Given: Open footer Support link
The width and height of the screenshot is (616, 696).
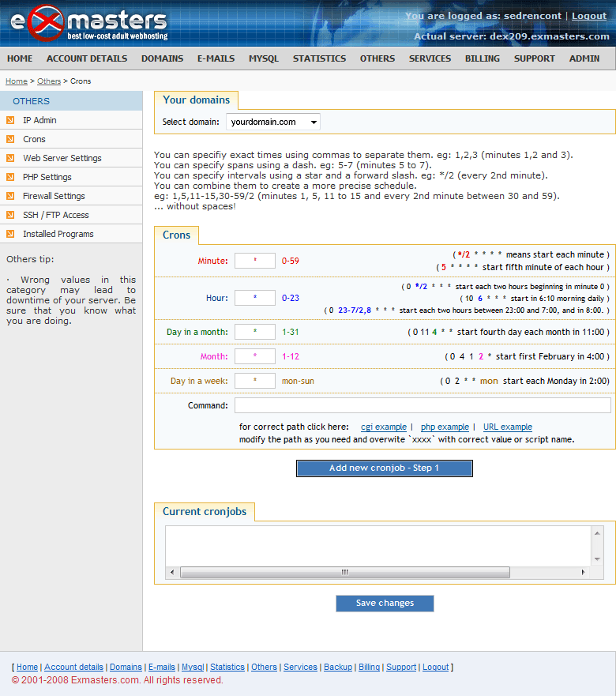Looking at the screenshot, I should point(401,667).
